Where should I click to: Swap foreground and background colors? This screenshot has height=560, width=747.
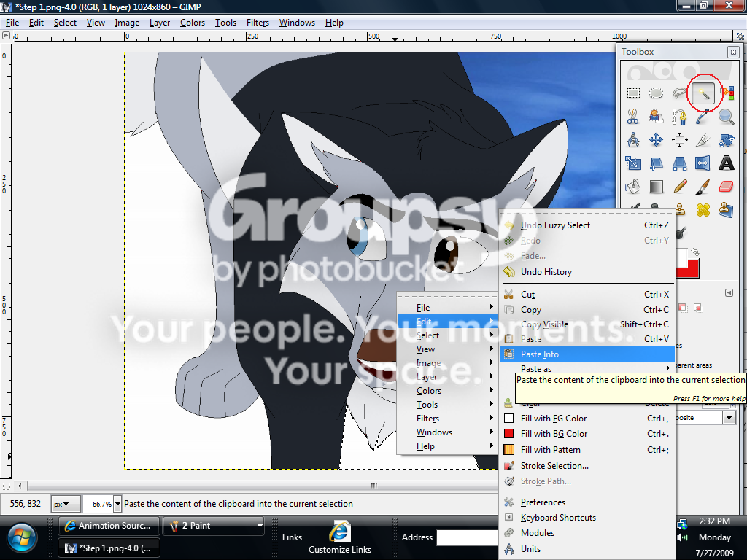point(695,252)
